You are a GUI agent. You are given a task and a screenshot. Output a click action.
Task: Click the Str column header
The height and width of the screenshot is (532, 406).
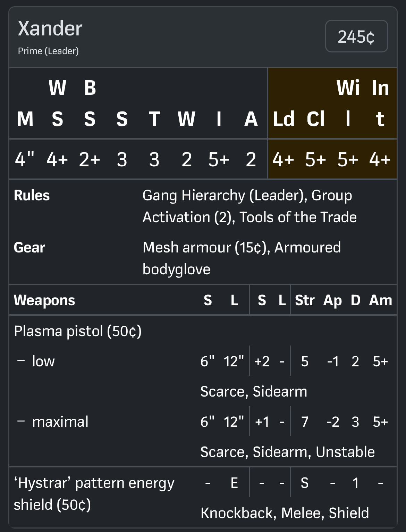click(305, 300)
